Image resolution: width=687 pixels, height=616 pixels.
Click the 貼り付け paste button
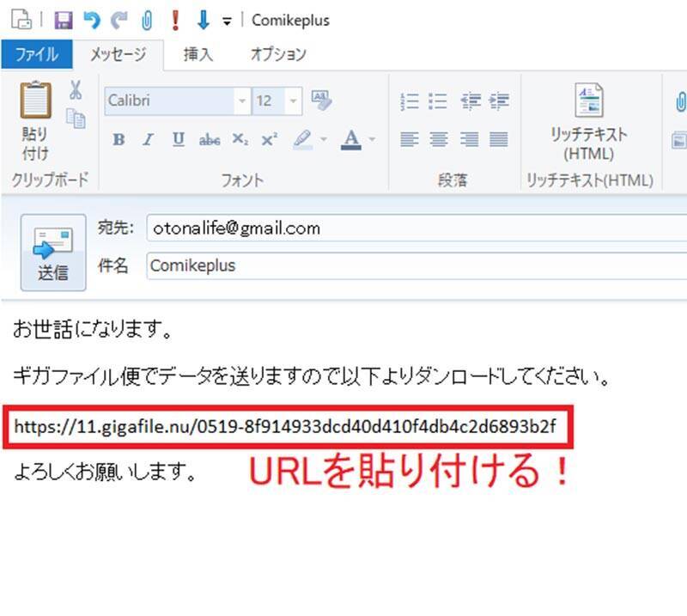pyautogui.click(x=35, y=121)
